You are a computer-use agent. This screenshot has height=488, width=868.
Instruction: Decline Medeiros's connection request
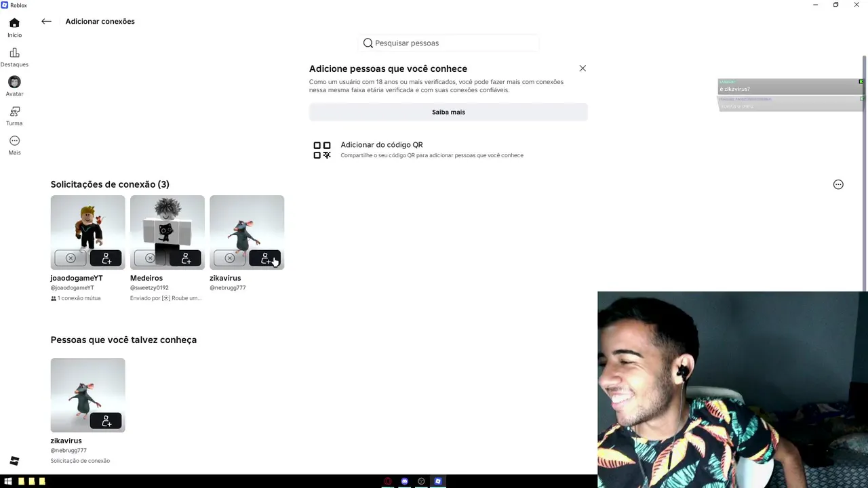tap(150, 258)
